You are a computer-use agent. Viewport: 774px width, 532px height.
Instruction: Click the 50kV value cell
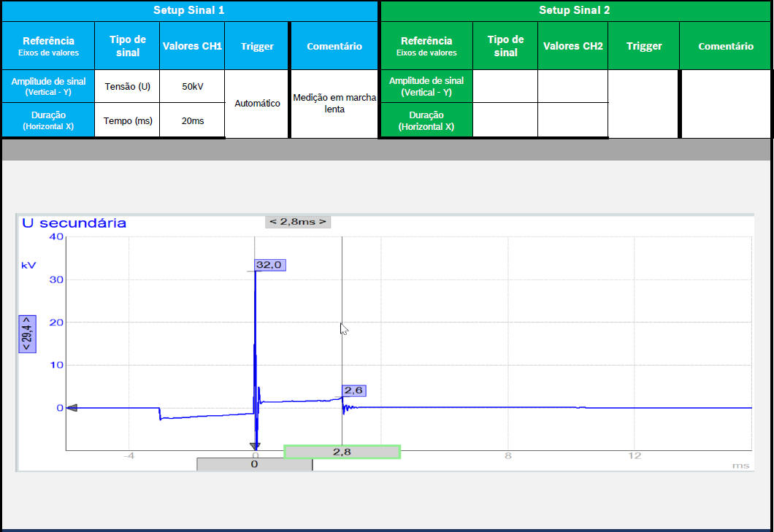coord(192,86)
